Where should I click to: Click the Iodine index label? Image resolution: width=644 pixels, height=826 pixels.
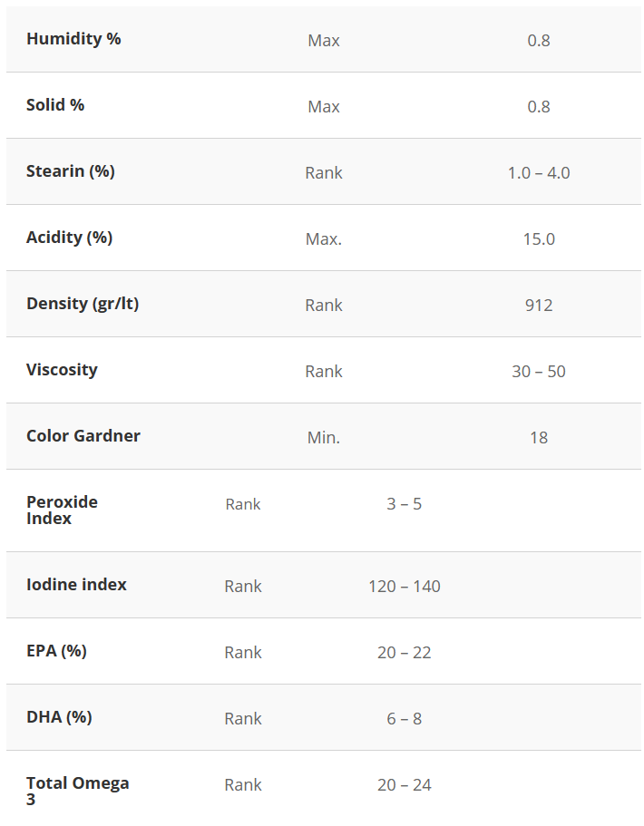(76, 585)
